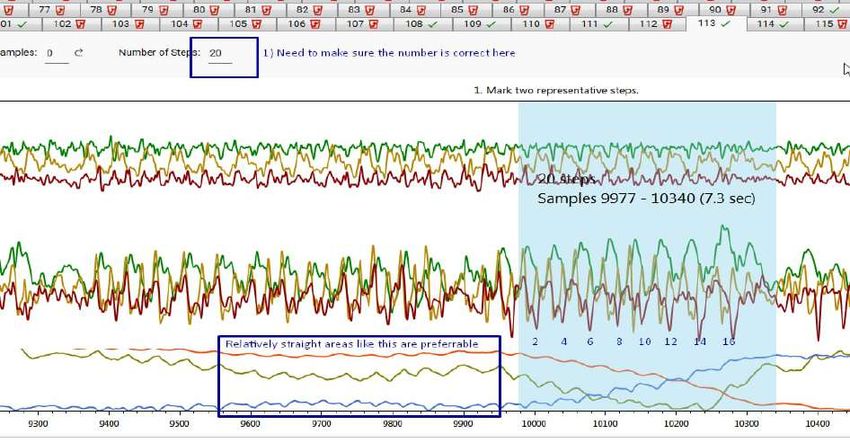Click the red flag icon on tab 90

731,8
